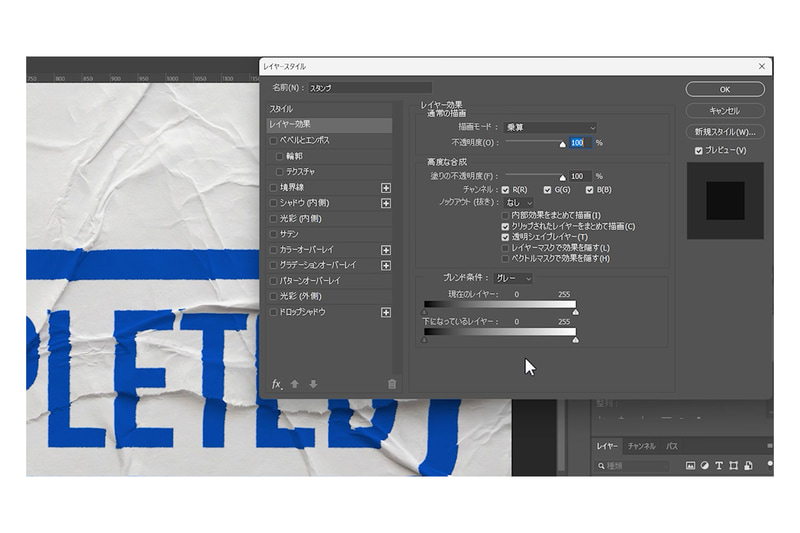The width and height of the screenshot is (800, 533).
Task: Switch to the レイヤー tab
Action: tap(607, 446)
